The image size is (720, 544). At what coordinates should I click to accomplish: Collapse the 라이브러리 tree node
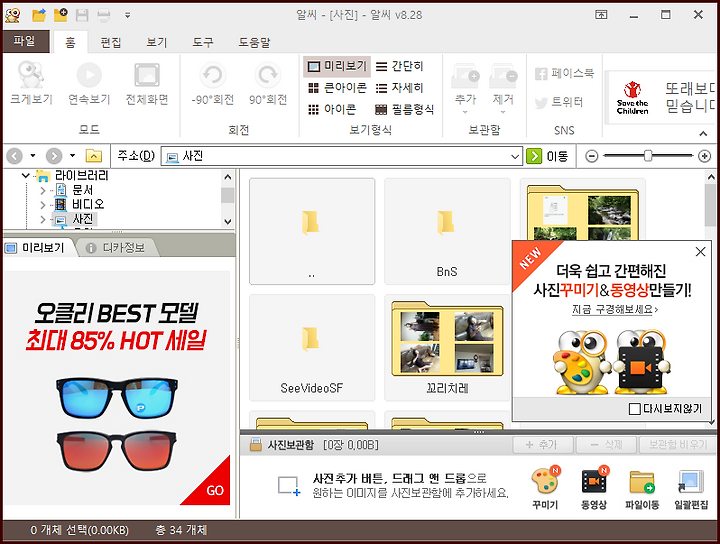point(26,175)
